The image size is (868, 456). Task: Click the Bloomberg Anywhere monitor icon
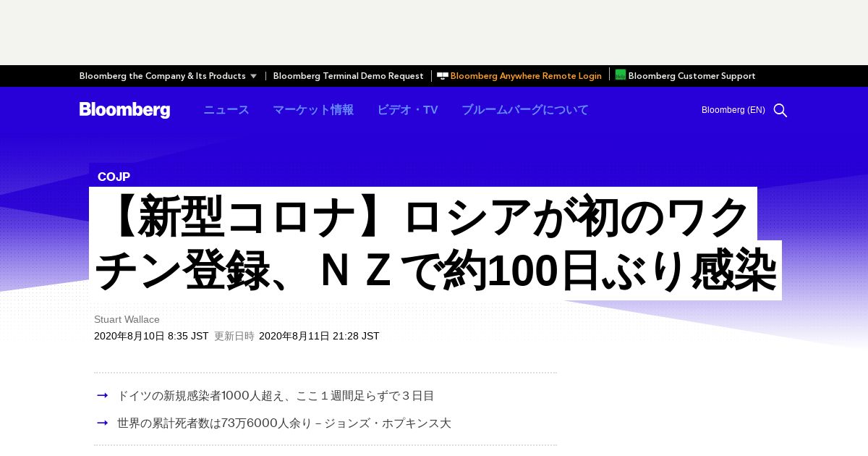(443, 76)
